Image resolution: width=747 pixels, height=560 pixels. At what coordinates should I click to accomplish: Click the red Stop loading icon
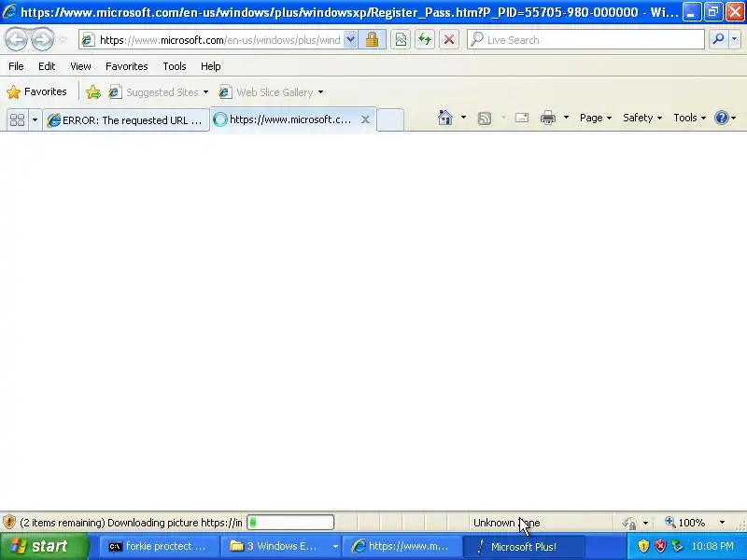click(x=449, y=40)
